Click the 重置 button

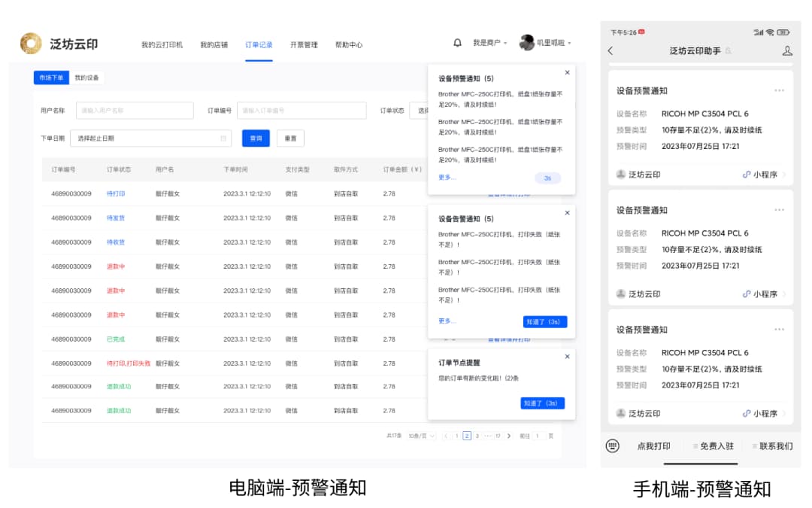(x=290, y=138)
